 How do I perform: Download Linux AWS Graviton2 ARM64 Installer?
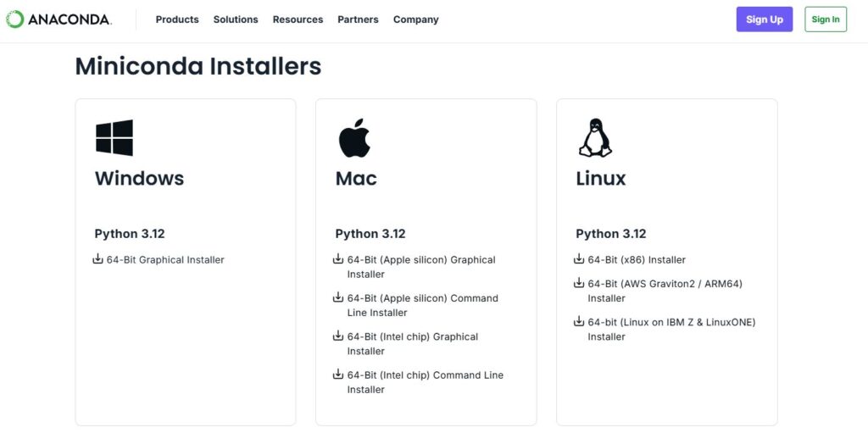tap(665, 291)
